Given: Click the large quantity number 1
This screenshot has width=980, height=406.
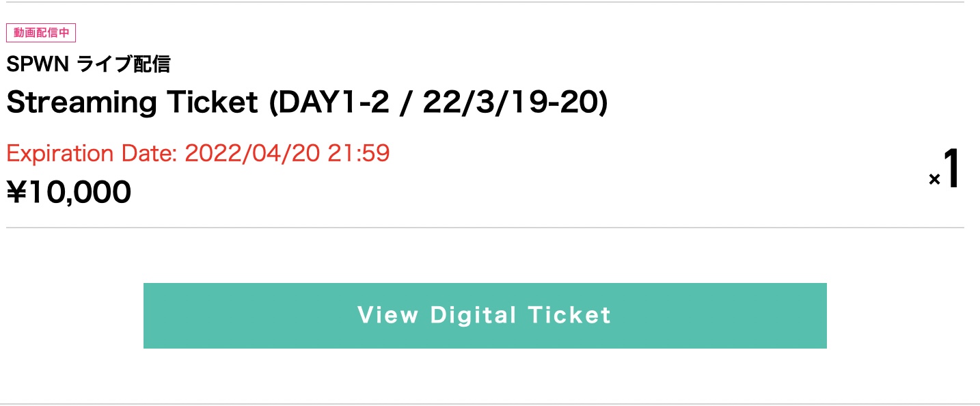Looking at the screenshot, I should click(951, 170).
